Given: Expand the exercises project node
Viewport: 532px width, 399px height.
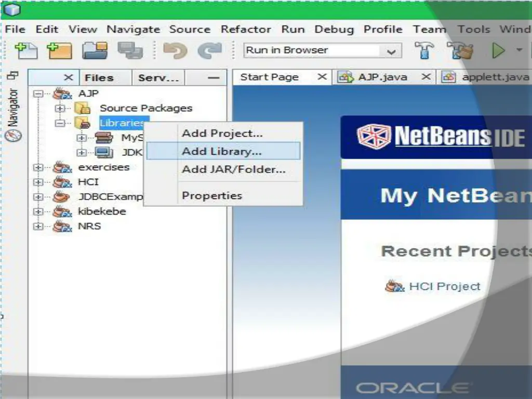Looking at the screenshot, I should (x=38, y=168).
